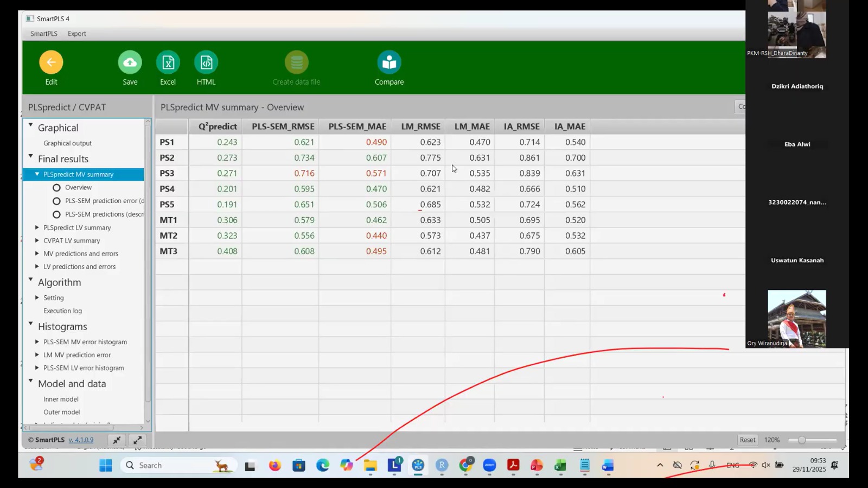Select PLS-SEM prediction error radio option
The height and width of the screenshot is (488, 868).
tap(56, 201)
